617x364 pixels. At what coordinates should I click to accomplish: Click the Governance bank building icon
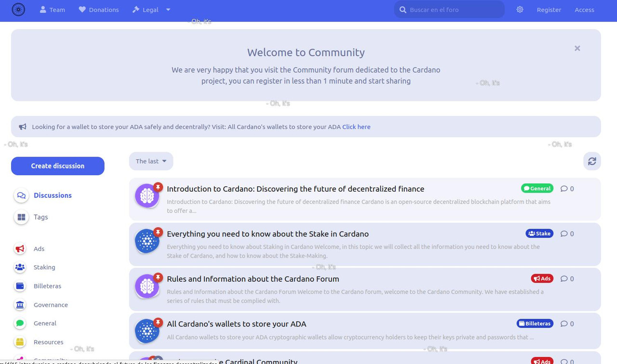coord(20,304)
